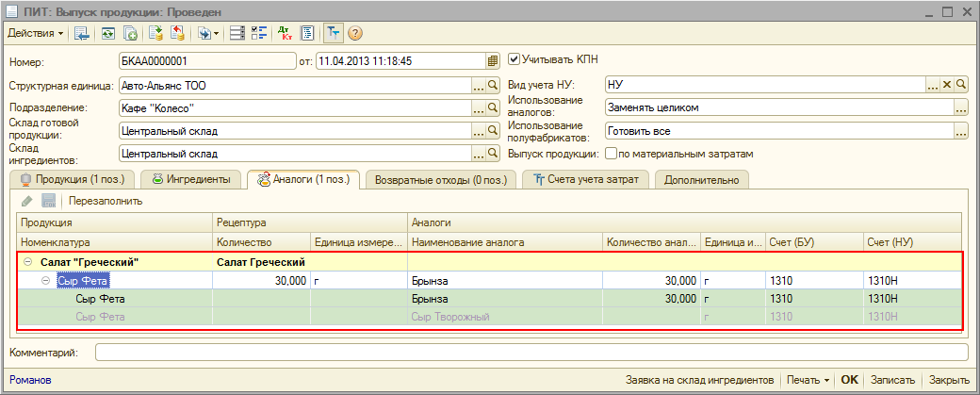Uncheck the Учитывать КПН checkbox
980x395 pixels.
(514, 58)
